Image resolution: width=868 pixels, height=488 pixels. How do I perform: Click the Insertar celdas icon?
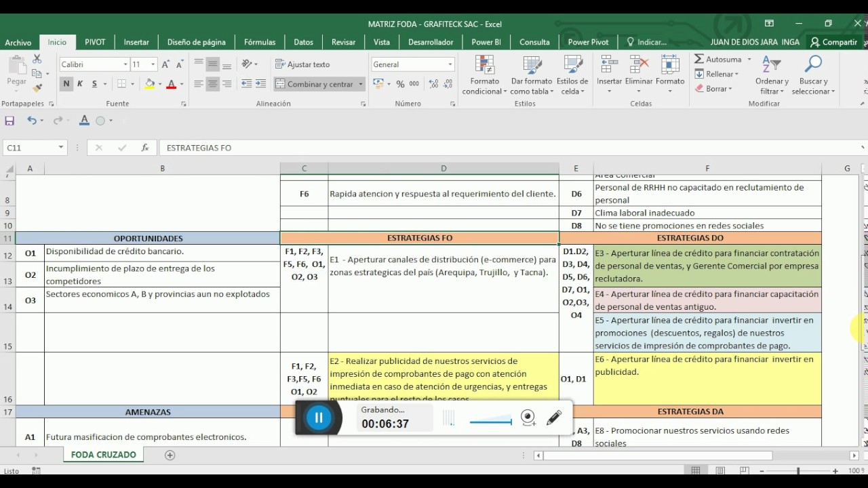tap(609, 65)
